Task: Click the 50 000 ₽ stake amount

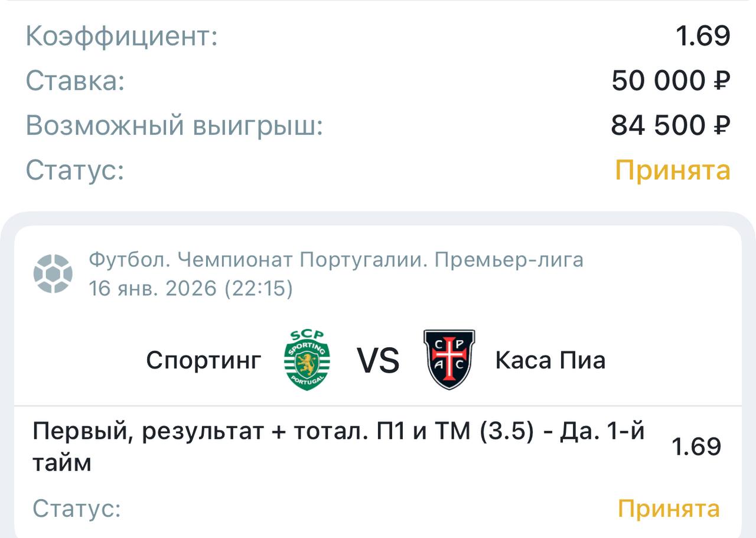Action: click(670, 81)
